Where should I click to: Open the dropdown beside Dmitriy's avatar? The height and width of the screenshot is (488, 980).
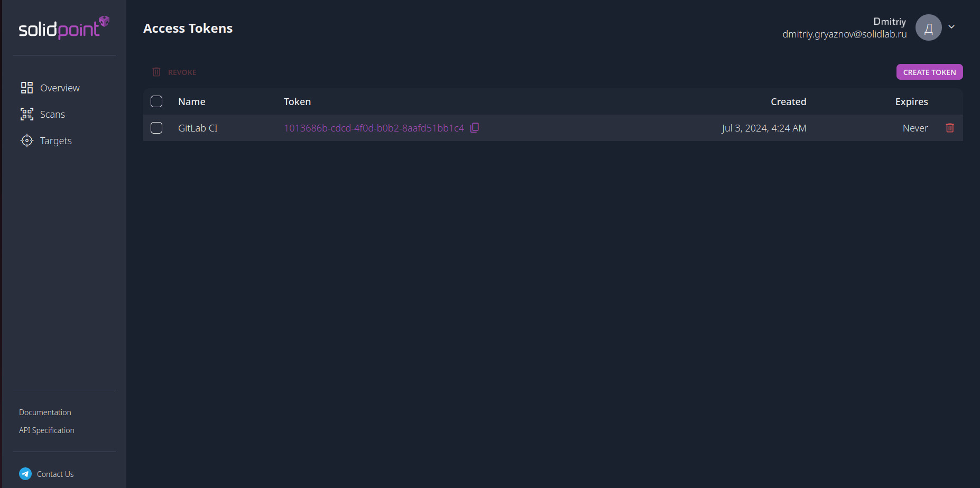[x=951, y=27]
